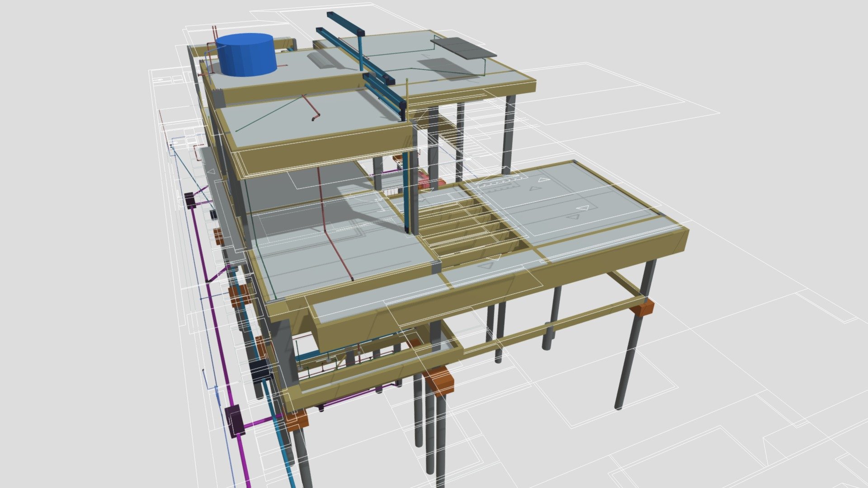Click the far right gray support column
The height and width of the screenshot is (488, 868).
click(x=635, y=335)
